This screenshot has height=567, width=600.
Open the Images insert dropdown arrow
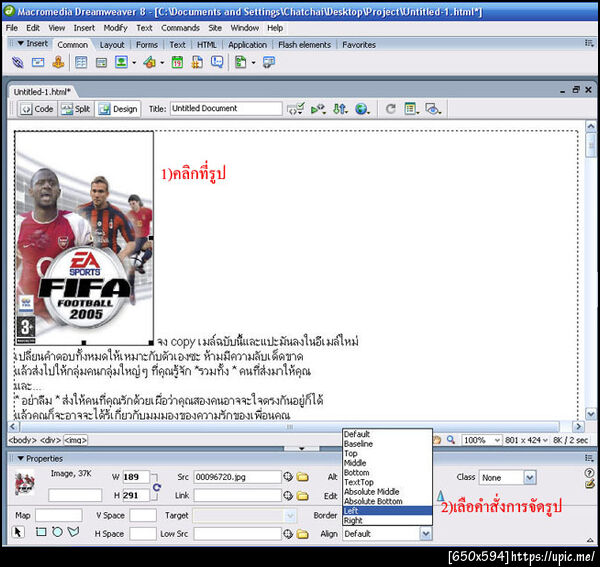(134, 62)
